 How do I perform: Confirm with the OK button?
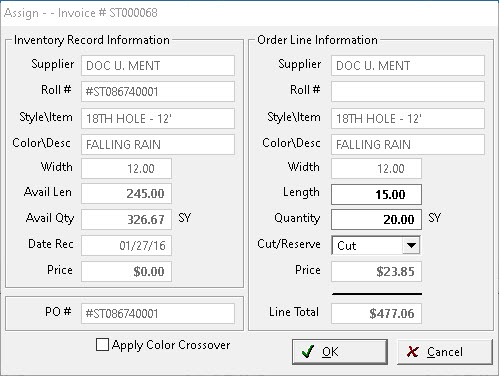[340, 352]
